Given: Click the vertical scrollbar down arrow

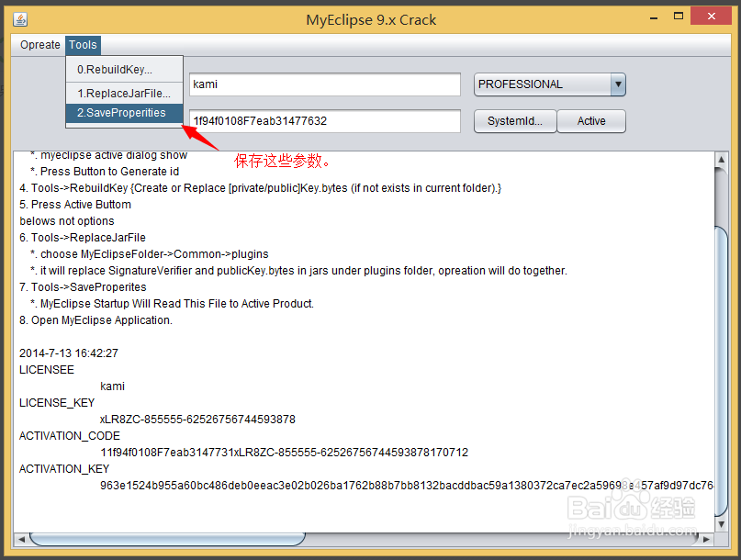Looking at the screenshot, I should 721,524.
